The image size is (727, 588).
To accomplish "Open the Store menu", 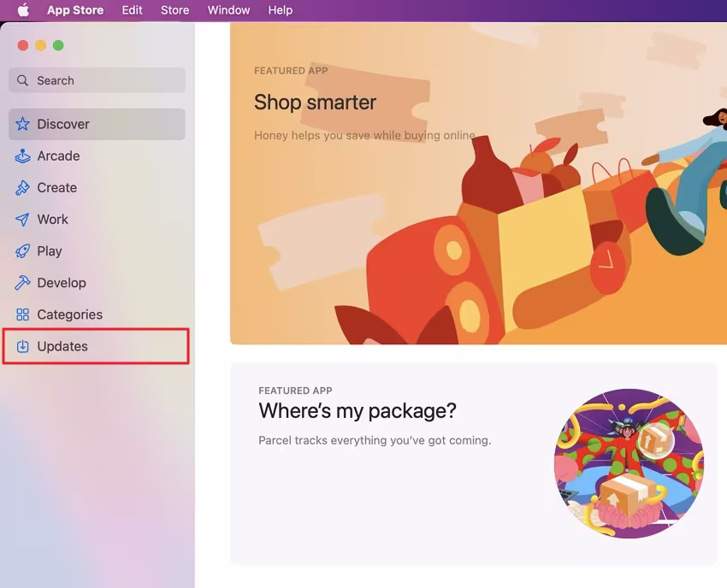I will coord(174,9).
